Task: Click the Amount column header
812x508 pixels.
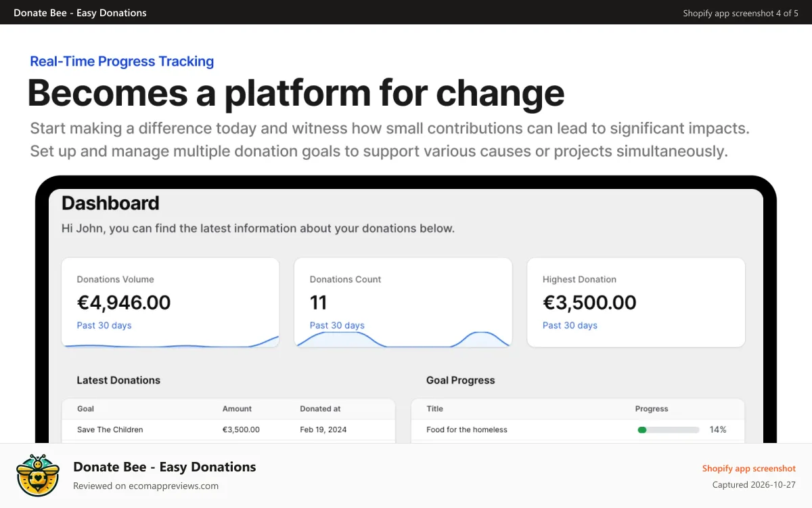Action: (237, 409)
